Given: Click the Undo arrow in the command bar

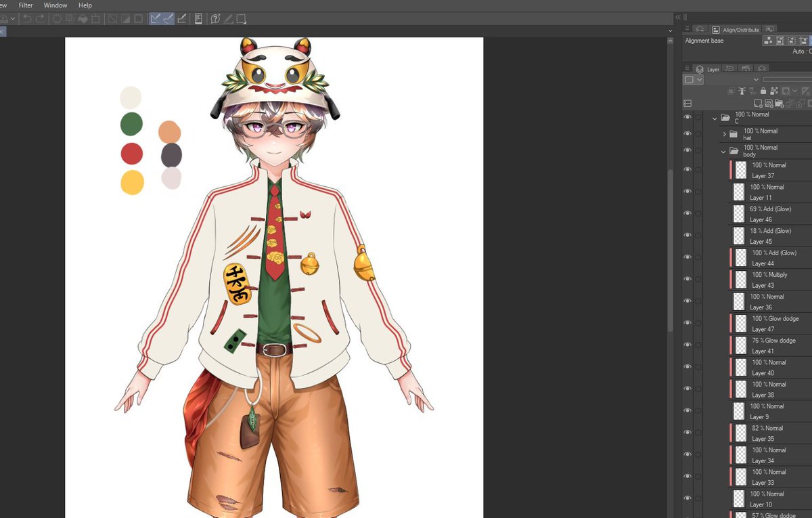Looking at the screenshot, I should pos(27,19).
